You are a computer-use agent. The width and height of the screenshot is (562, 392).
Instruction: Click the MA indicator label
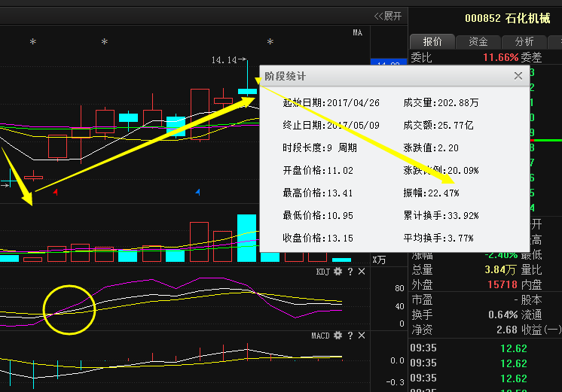point(357,33)
